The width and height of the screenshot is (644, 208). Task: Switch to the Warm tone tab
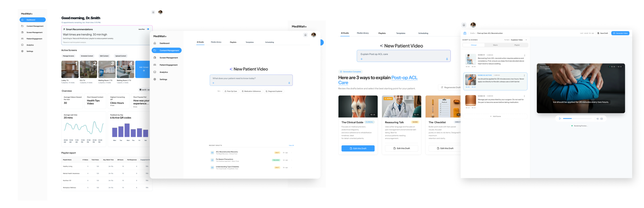point(495,45)
